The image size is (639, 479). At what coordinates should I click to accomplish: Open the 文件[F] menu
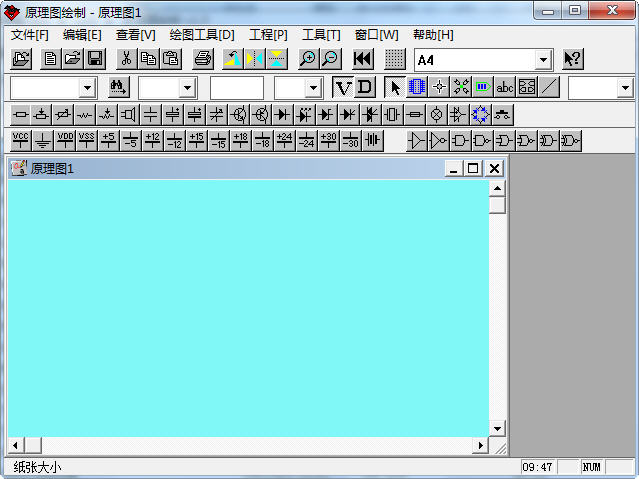point(29,35)
